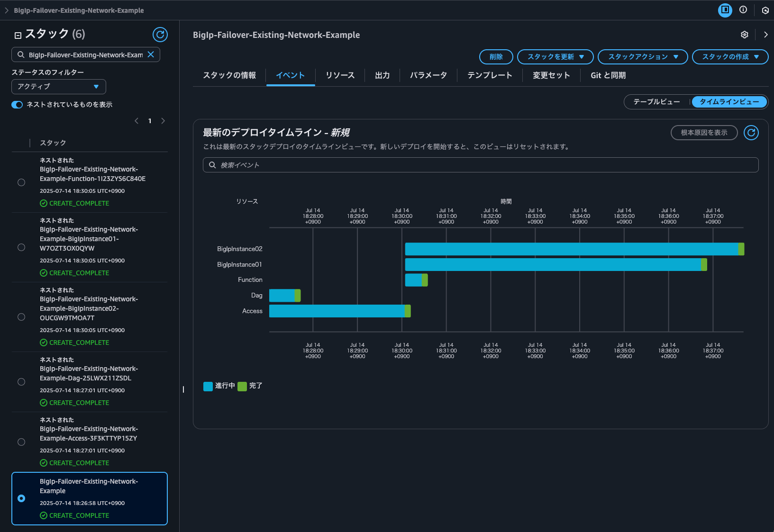This screenshot has height=532, width=774.
Task: Select root BigIp-Failover-Existing-Network-Example stack radio
Action: click(x=21, y=498)
